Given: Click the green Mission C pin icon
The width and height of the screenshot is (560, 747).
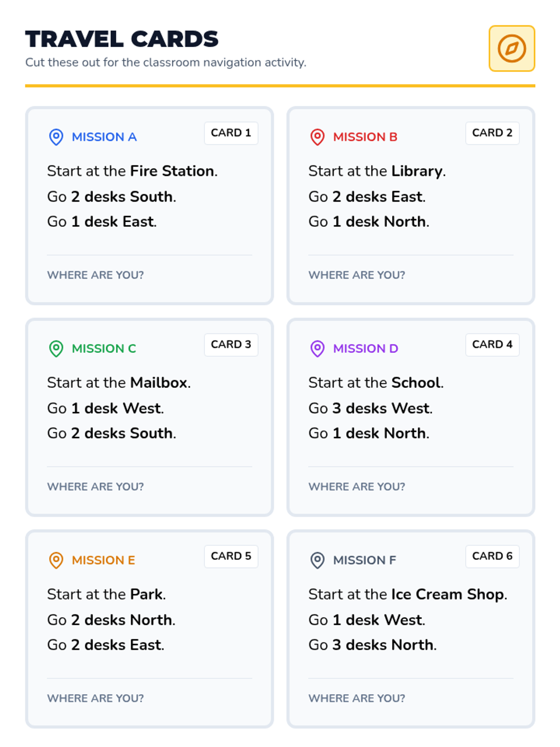Looking at the screenshot, I should [x=56, y=348].
